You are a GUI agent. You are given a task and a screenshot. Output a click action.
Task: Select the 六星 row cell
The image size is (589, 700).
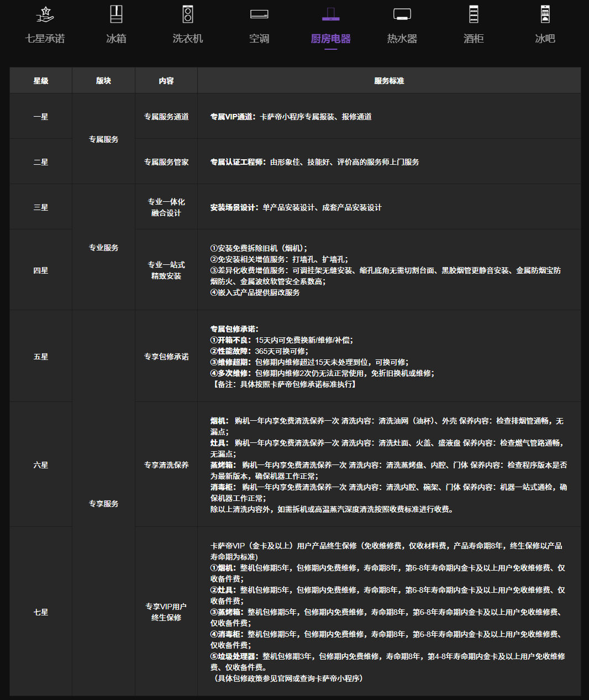tap(41, 465)
